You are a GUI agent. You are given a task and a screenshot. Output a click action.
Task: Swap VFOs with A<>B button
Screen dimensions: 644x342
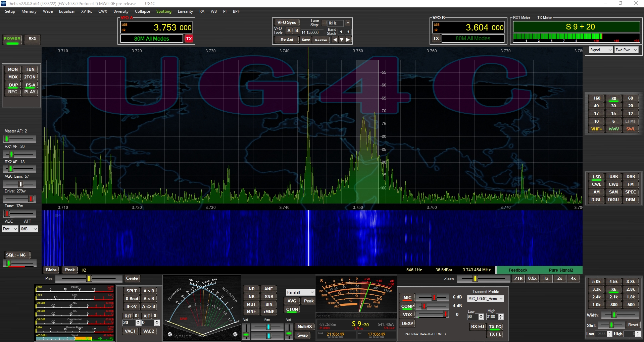[x=149, y=306]
